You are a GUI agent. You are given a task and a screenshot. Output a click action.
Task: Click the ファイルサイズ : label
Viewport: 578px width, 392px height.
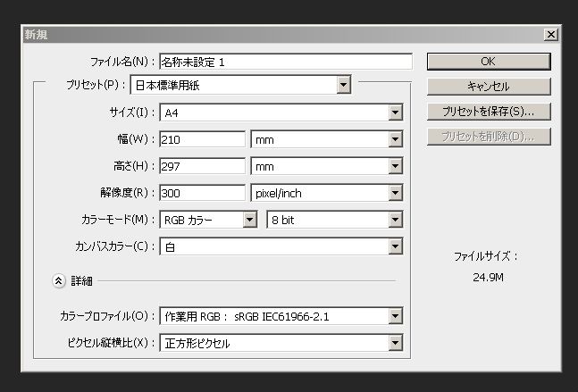[486, 256]
